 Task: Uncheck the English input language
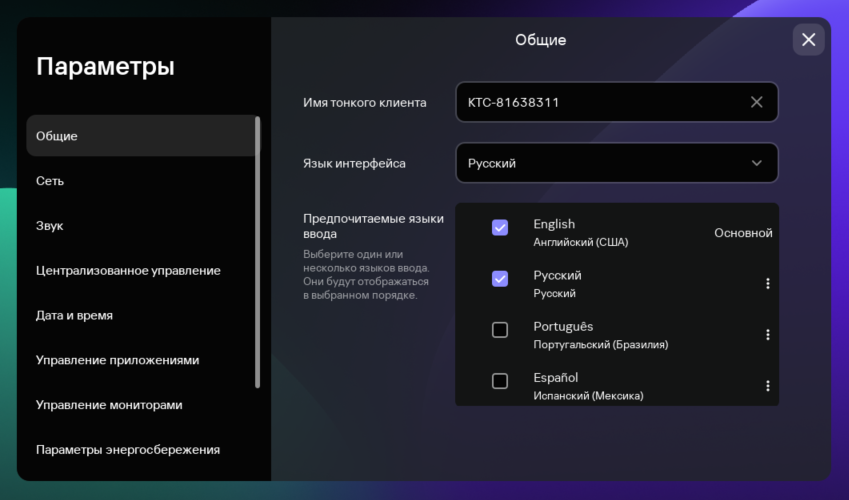point(500,228)
